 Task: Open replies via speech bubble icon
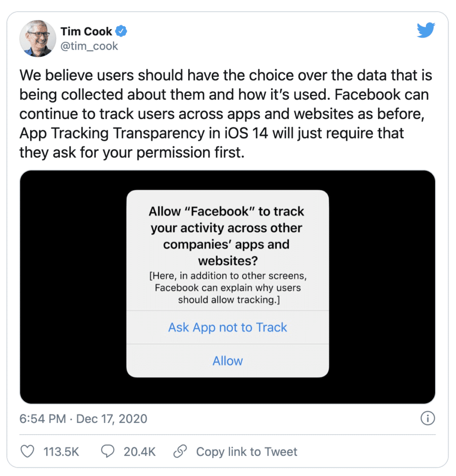(x=107, y=451)
